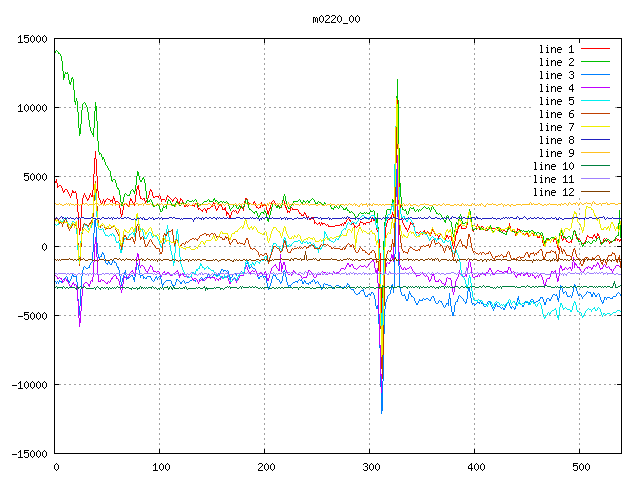Click the 15000 y-axis tick label
The image size is (640, 480).
pyautogui.click(x=30, y=39)
